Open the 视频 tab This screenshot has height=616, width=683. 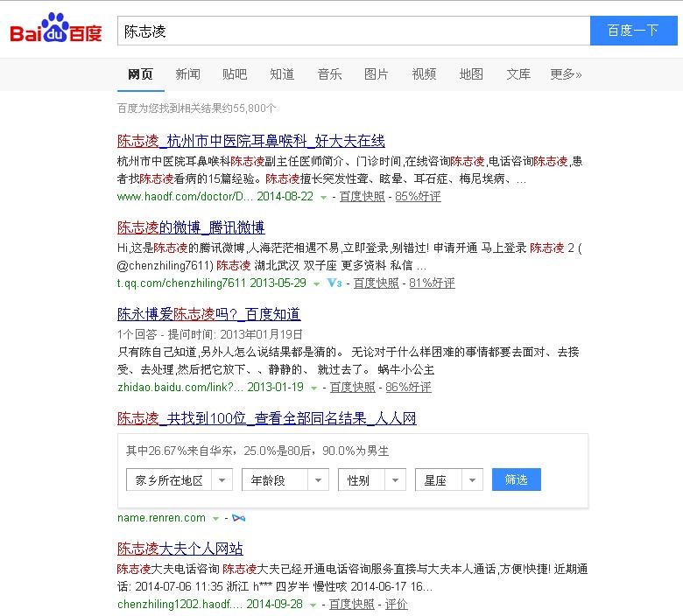(424, 74)
